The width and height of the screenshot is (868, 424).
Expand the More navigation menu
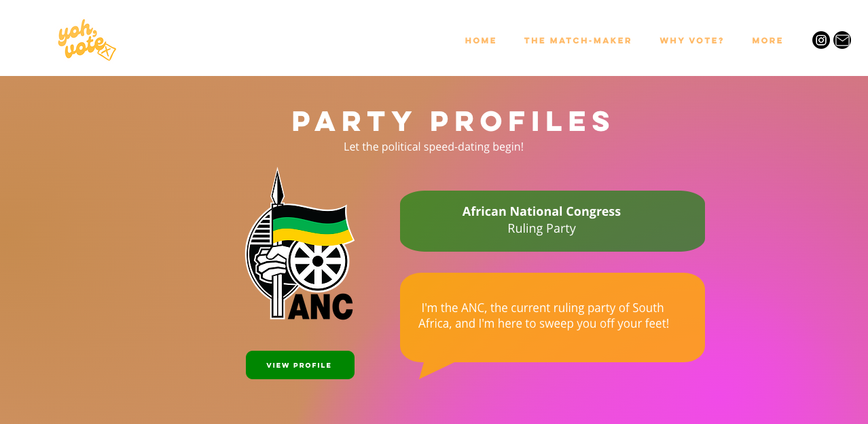pyautogui.click(x=767, y=41)
